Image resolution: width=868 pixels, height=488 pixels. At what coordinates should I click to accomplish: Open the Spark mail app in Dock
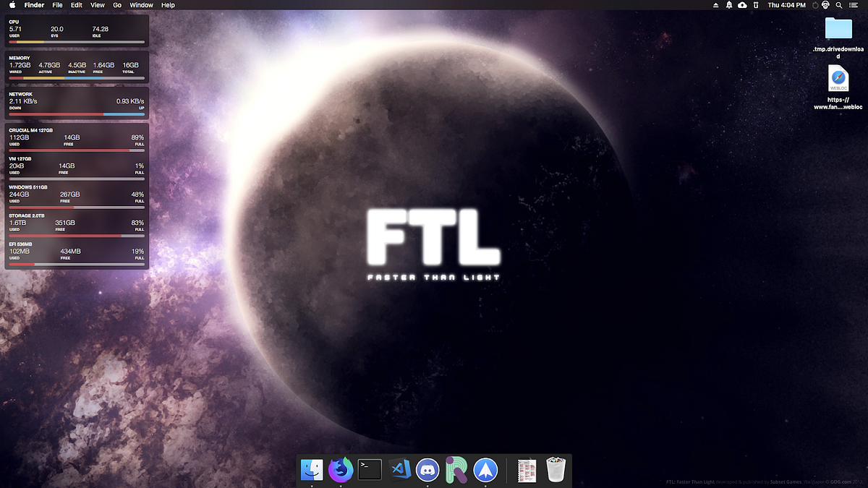point(485,471)
